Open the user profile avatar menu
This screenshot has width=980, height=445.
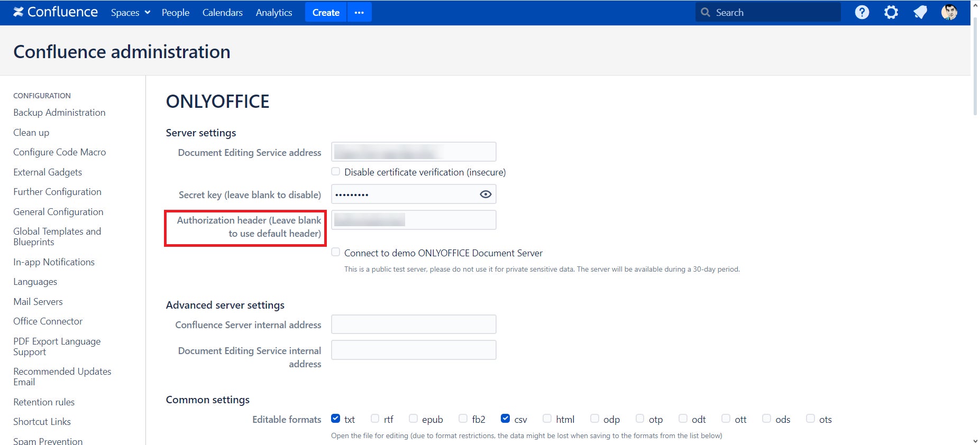[x=949, y=12]
